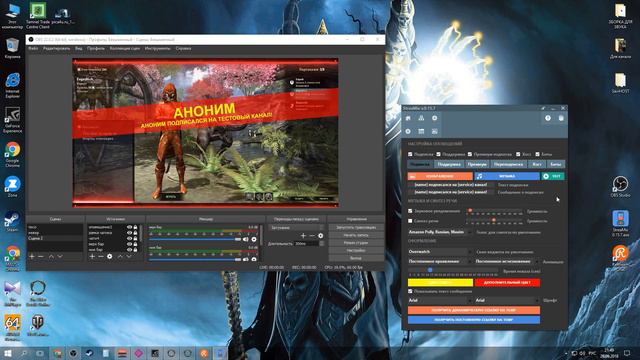Screen dimensions: 640x360
Task: Open the Steam desktop shortcut
Action: coord(12,222)
